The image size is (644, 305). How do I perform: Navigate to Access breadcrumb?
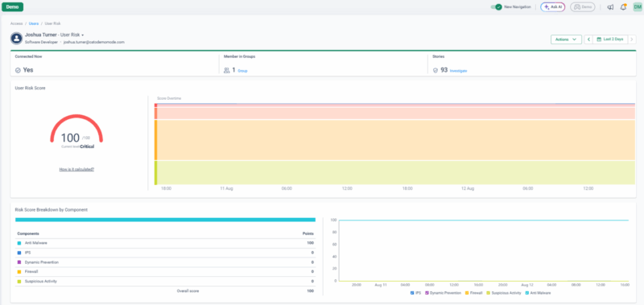[17, 23]
